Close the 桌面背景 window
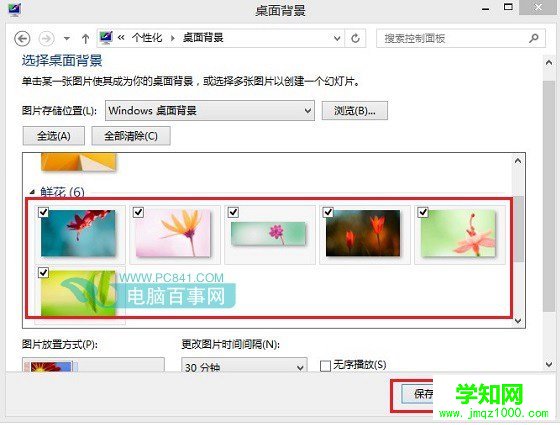The height and width of the screenshot is (425, 560). click(x=538, y=7)
